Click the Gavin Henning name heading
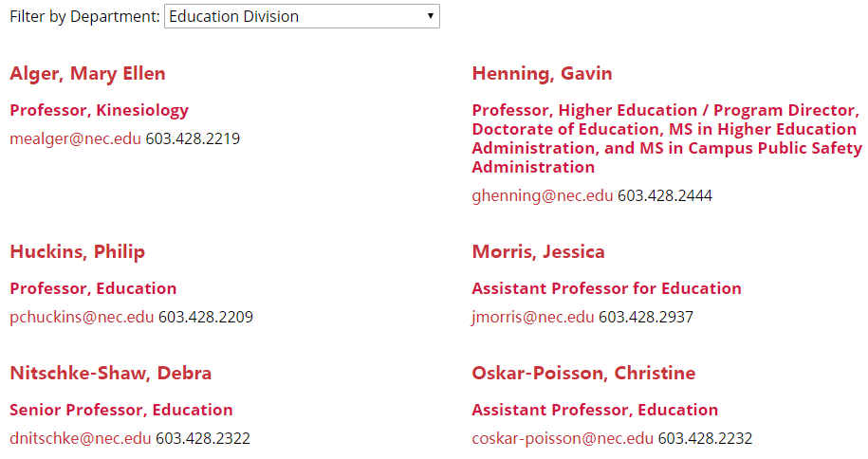The height and width of the screenshot is (459, 868). [x=542, y=74]
